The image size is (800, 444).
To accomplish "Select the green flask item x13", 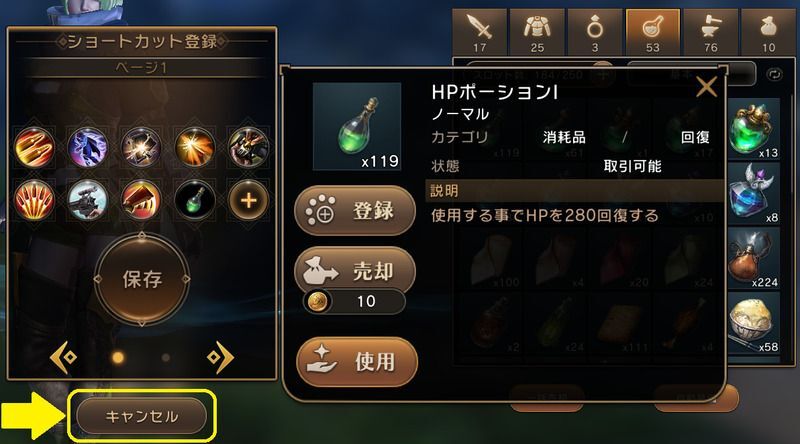I will click(x=754, y=129).
